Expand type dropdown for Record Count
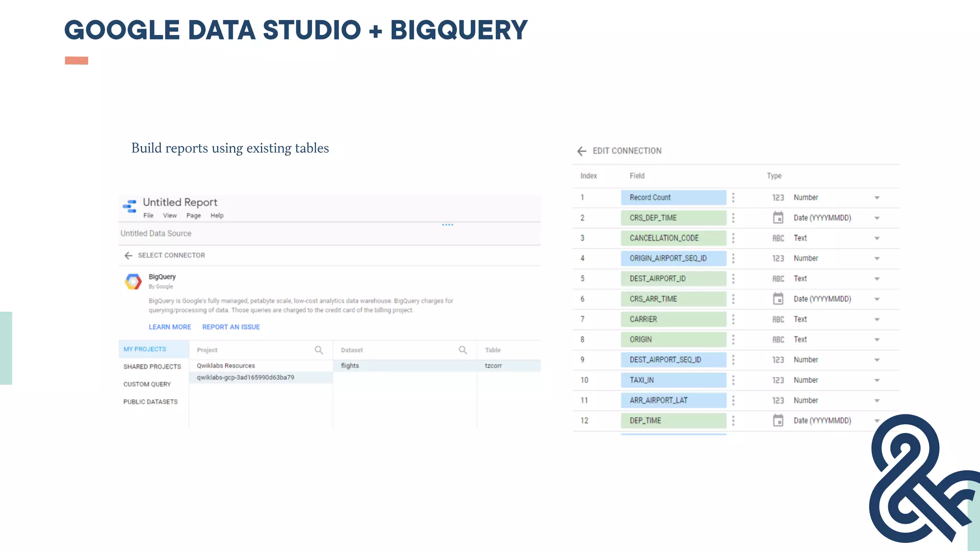Viewport: 980px width, 551px height. [877, 198]
